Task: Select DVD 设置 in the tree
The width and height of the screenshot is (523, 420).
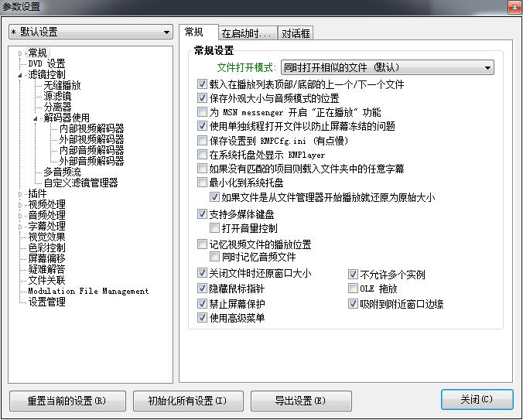Action: (46, 63)
